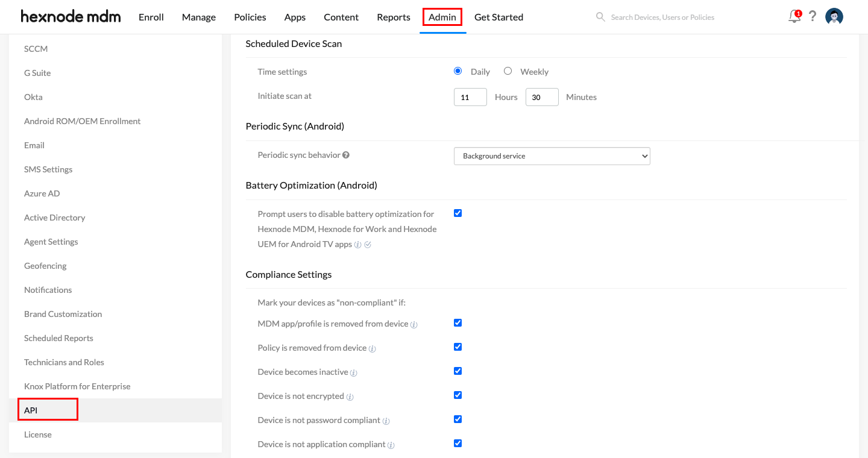Image resolution: width=868 pixels, height=458 pixels.
Task: Open Technicians and Roles
Action: [x=64, y=362]
